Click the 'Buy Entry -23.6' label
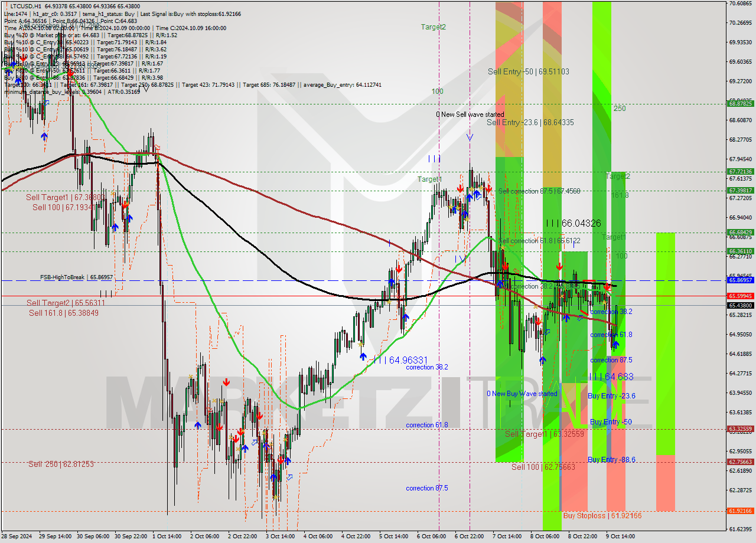Viewport: 756px width, 543px height. pyautogui.click(x=612, y=396)
